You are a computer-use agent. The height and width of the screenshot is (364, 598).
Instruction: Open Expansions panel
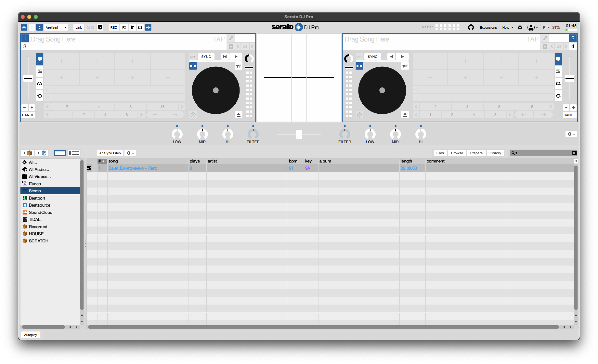488,27
